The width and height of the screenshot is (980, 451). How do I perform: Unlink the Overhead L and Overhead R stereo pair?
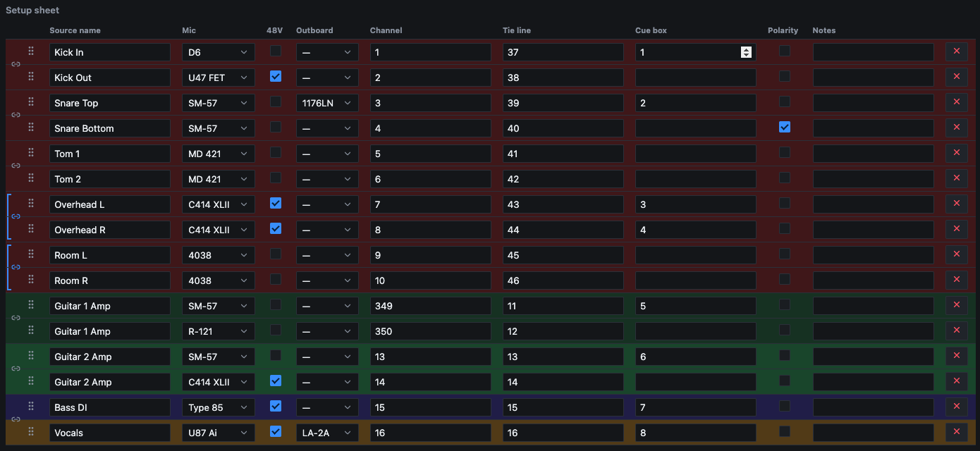coord(16,216)
